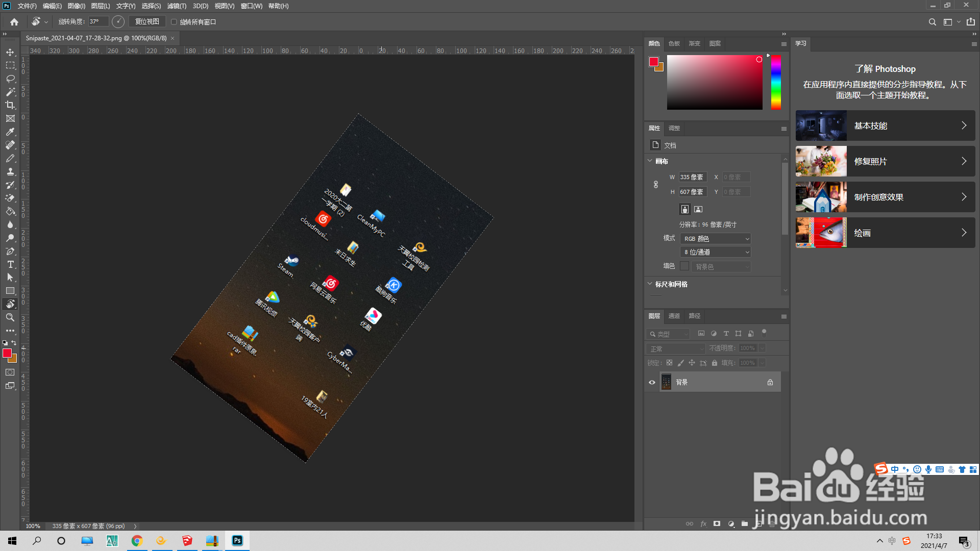
Task: Select the Spot Healing Brush tool
Action: click(x=10, y=145)
